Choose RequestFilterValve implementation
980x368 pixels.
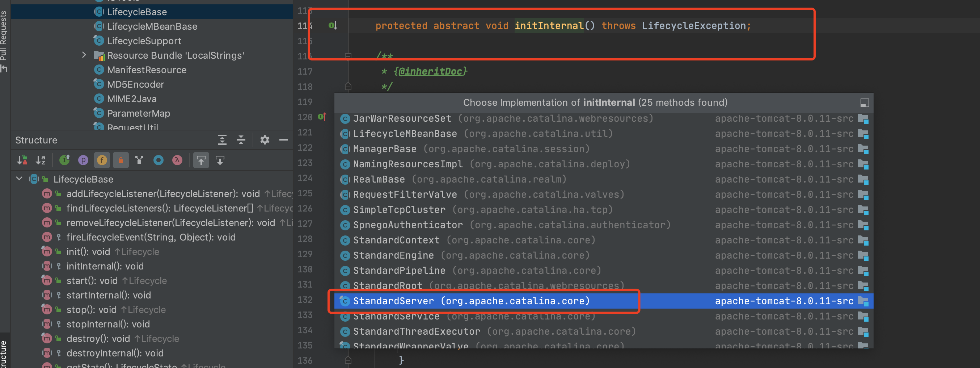tap(604, 195)
